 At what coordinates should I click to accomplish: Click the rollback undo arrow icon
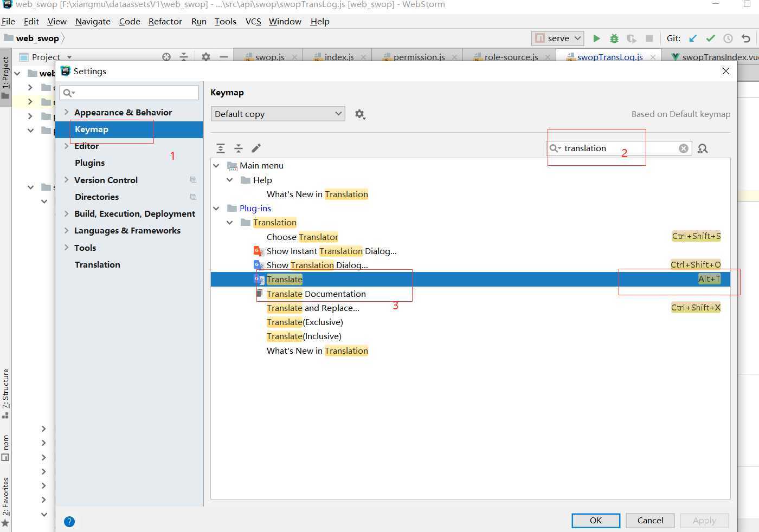746,38
